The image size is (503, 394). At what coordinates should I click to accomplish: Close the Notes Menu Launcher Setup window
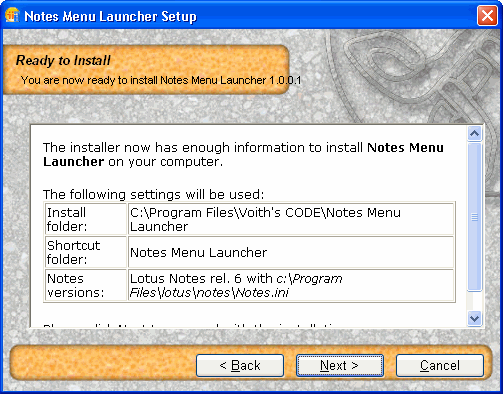[x=487, y=15]
